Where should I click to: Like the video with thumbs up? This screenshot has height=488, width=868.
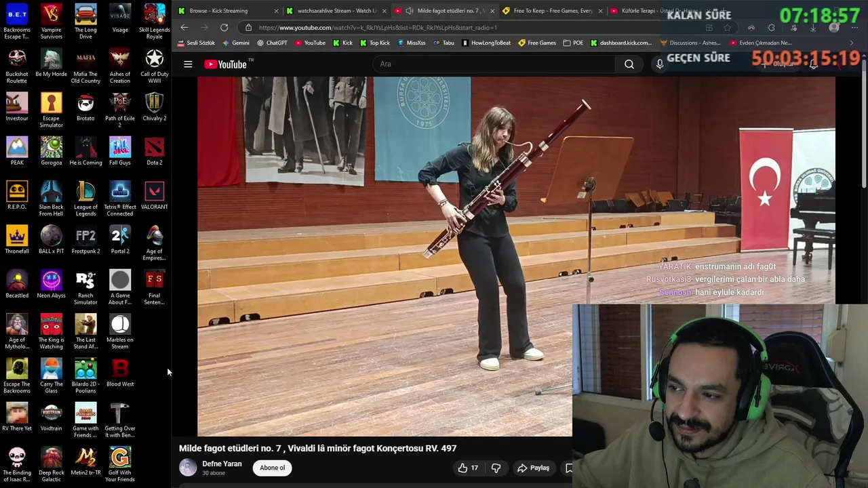click(468, 468)
